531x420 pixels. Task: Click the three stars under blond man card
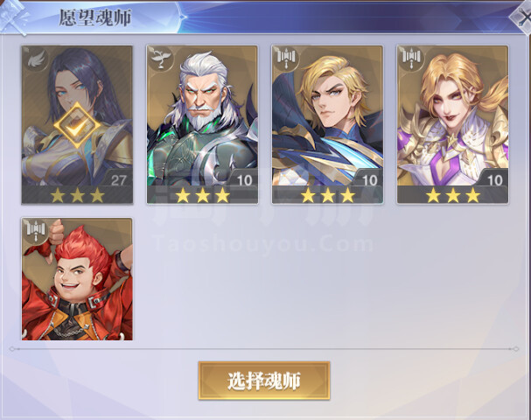pyautogui.click(x=328, y=195)
